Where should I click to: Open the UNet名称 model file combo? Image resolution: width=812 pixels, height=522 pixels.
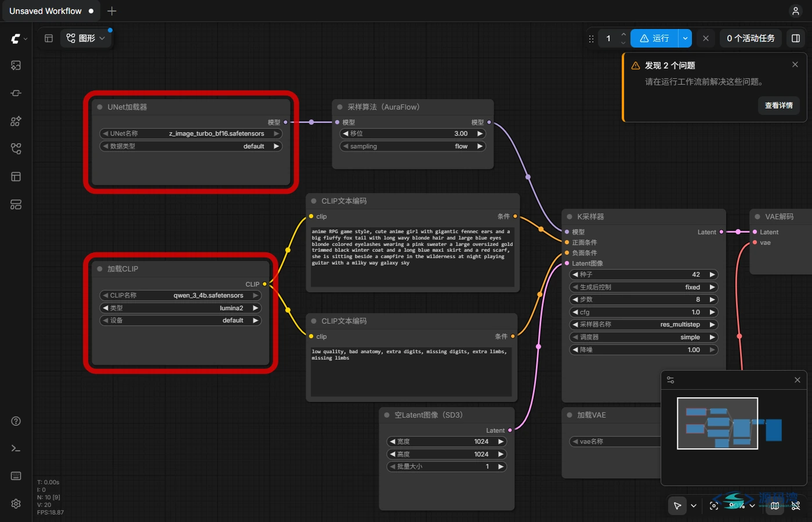point(191,134)
